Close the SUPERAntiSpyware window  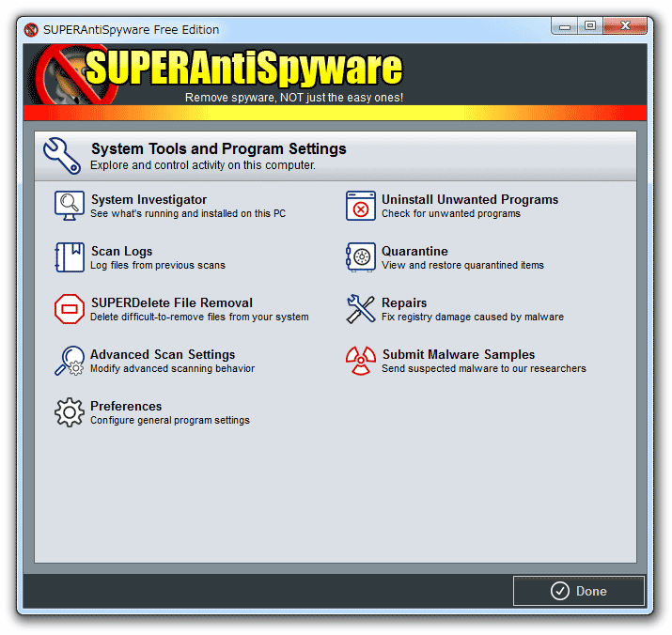click(x=625, y=26)
